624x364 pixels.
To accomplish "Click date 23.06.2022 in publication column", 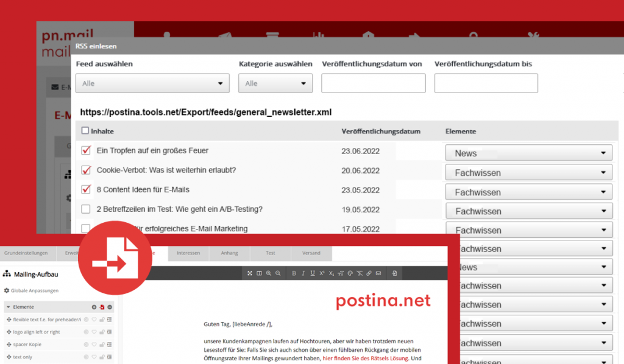I will coord(361,151).
